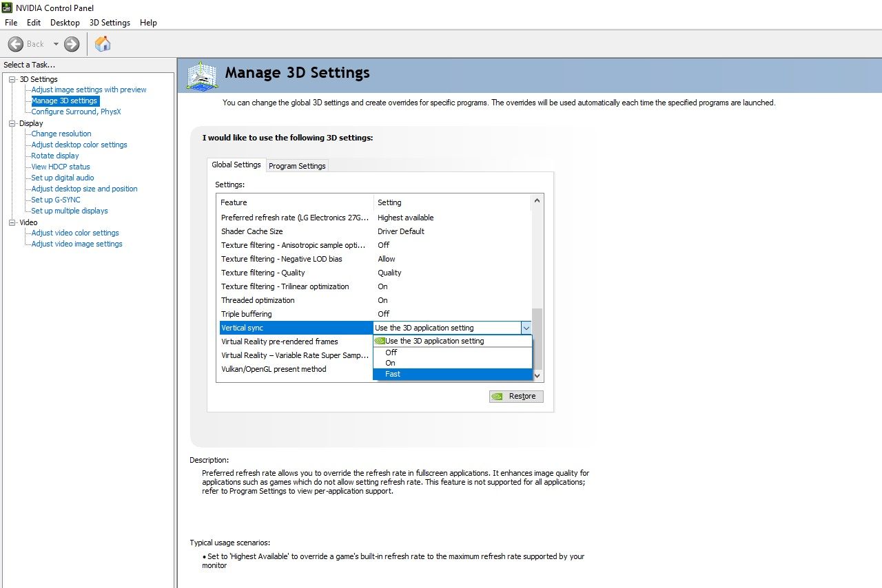The width and height of the screenshot is (882, 588).
Task: Collapse the 3D Settings tree node
Action: (x=12, y=79)
